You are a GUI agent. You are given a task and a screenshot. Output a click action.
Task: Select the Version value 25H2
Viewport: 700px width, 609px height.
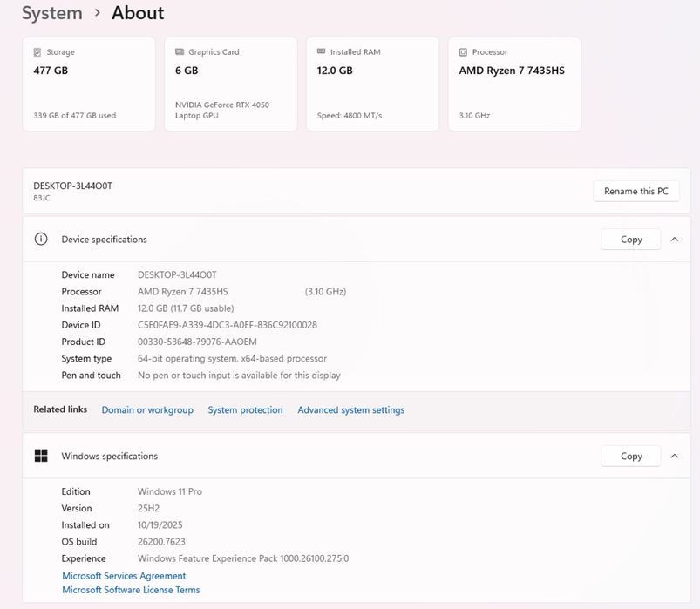(x=149, y=508)
